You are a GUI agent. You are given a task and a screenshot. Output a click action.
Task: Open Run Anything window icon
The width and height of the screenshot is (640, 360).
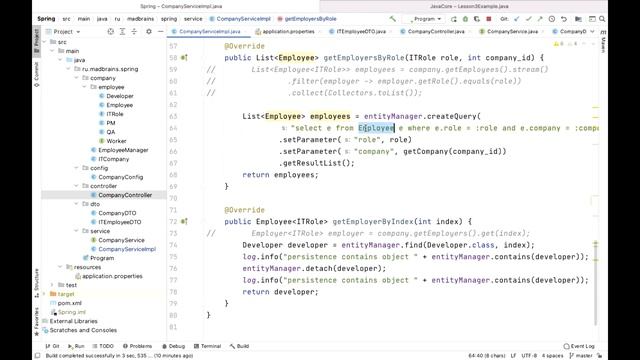pyautogui.click(x=592, y=19)
